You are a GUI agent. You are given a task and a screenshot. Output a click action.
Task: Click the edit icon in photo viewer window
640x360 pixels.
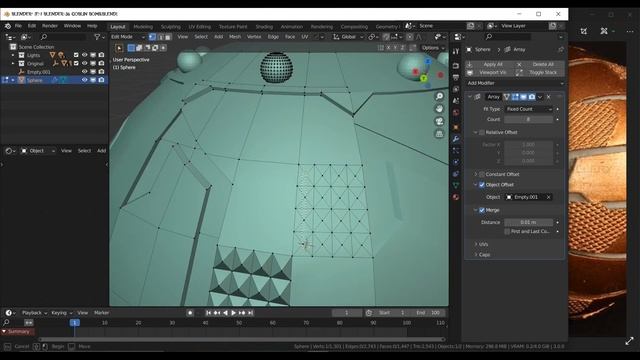(604, 31)
